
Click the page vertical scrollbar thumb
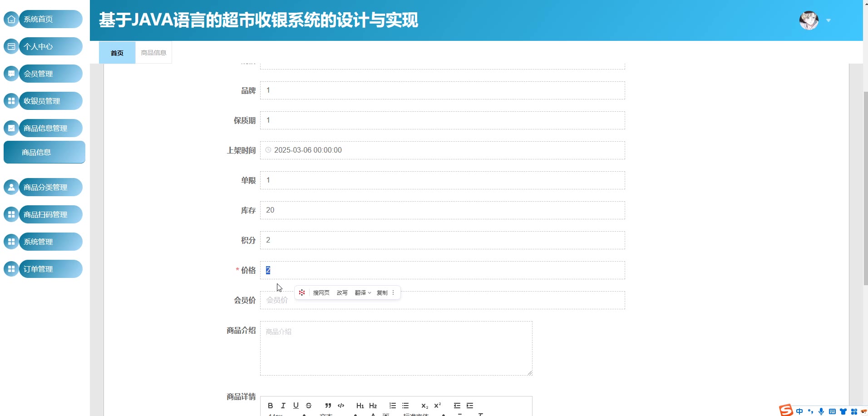[x=865, y=188]
